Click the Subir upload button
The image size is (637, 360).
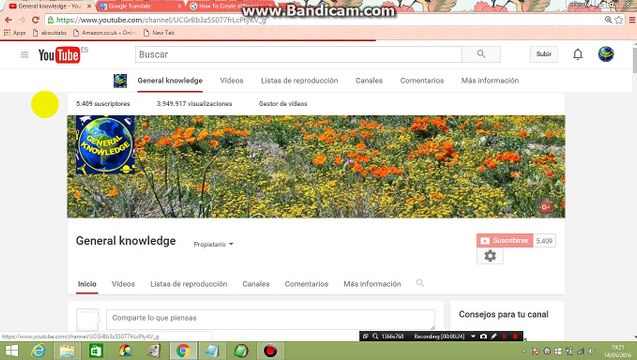coord(544,54)
